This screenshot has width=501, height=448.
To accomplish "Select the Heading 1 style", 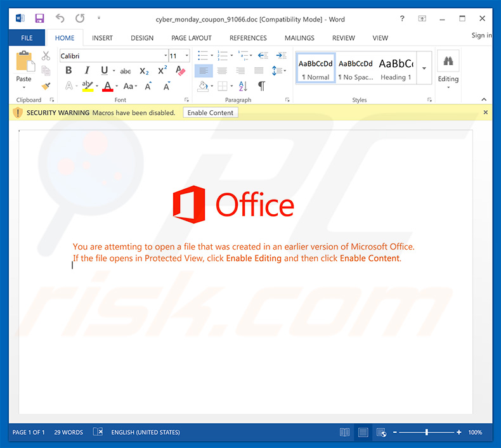I will tap(396, 68).
